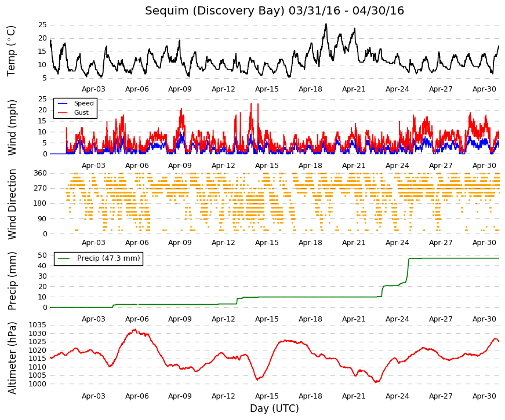
Task: Click the Wind Direction axis label
Action: click(12, 204)
